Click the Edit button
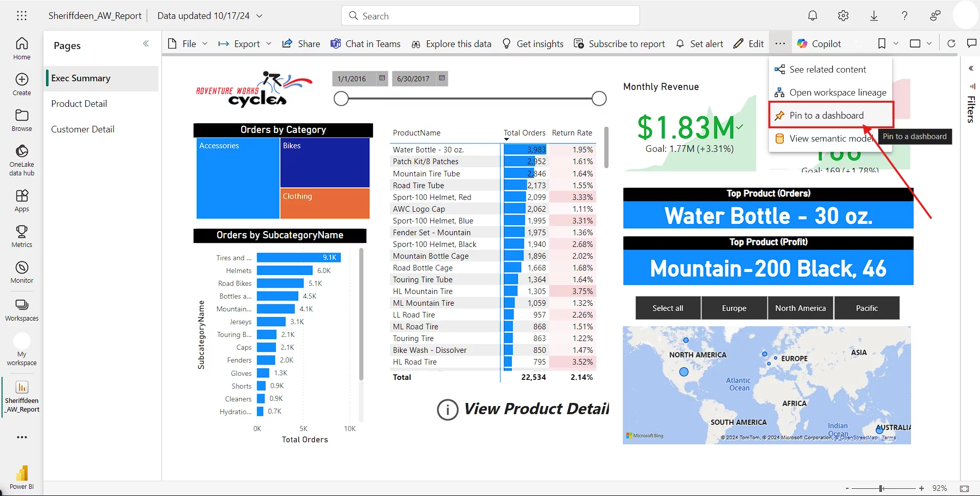This screenshot has height=496, width=980. tap(749, 43)
